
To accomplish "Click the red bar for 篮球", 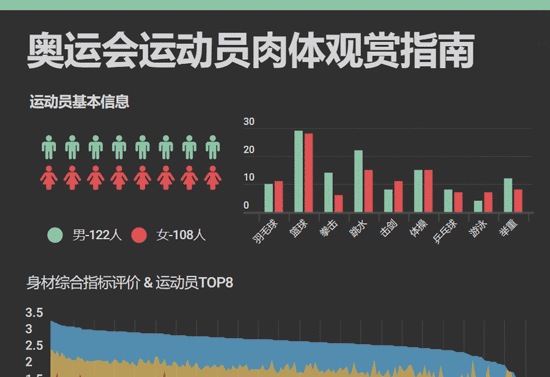I will tap(309, 173).
